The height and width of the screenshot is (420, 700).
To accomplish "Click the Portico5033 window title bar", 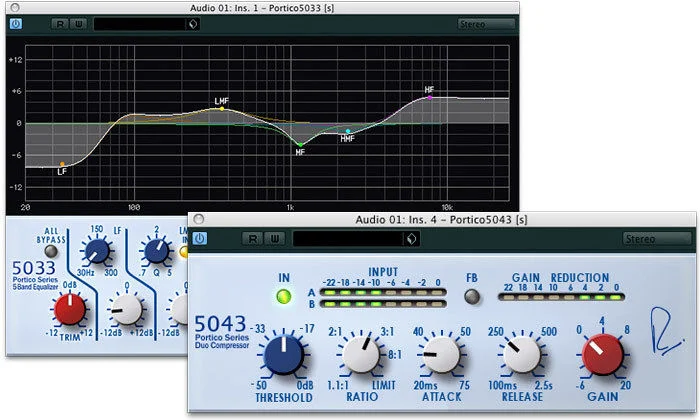I will 262,8.
